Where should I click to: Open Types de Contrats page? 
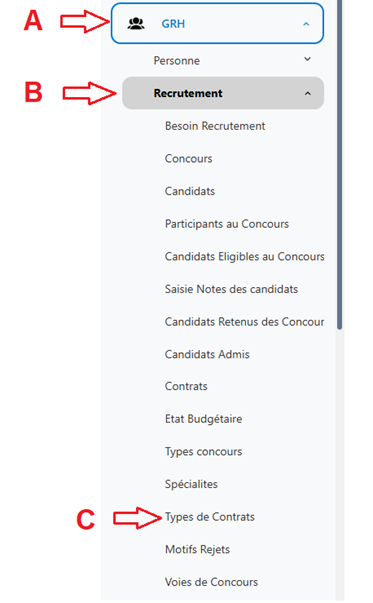(x=210, y=517)
